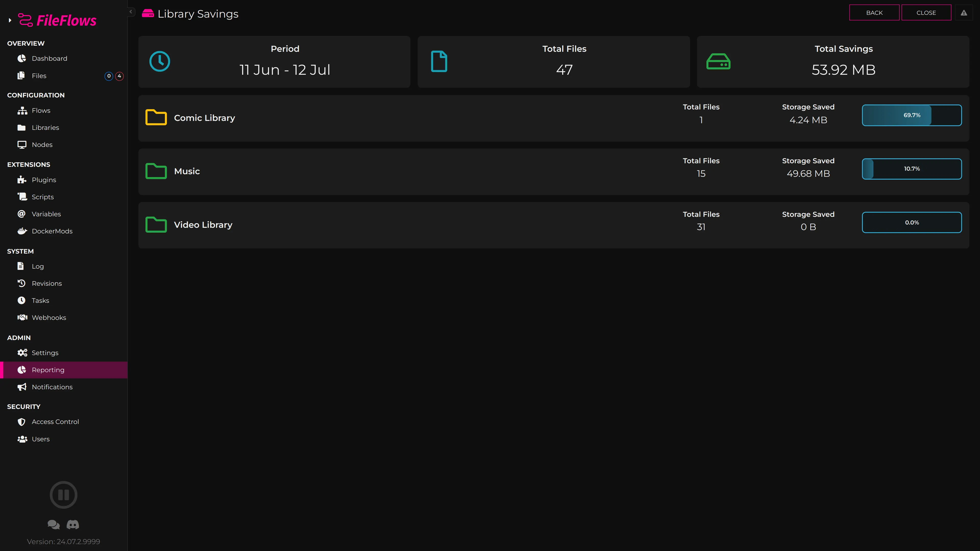Click the Nodes monitor icon

[22, 144]
